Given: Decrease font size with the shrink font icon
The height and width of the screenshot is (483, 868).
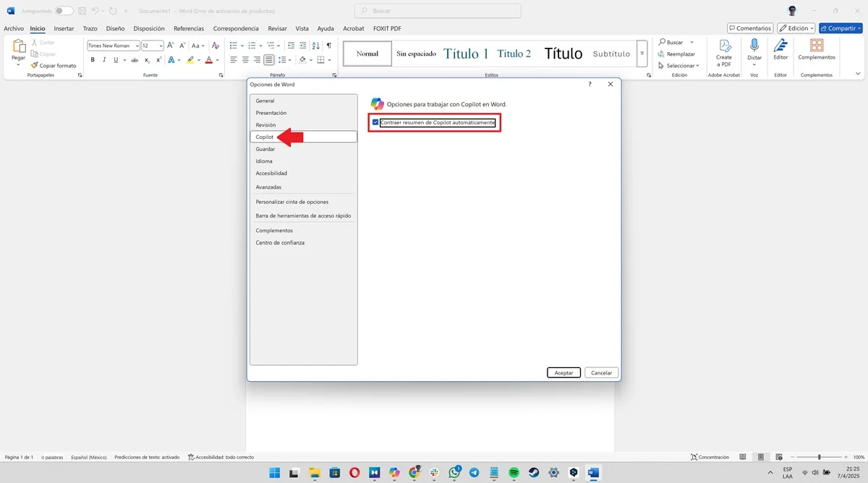Looking at the screenshot, I should (x=182, y=46).
